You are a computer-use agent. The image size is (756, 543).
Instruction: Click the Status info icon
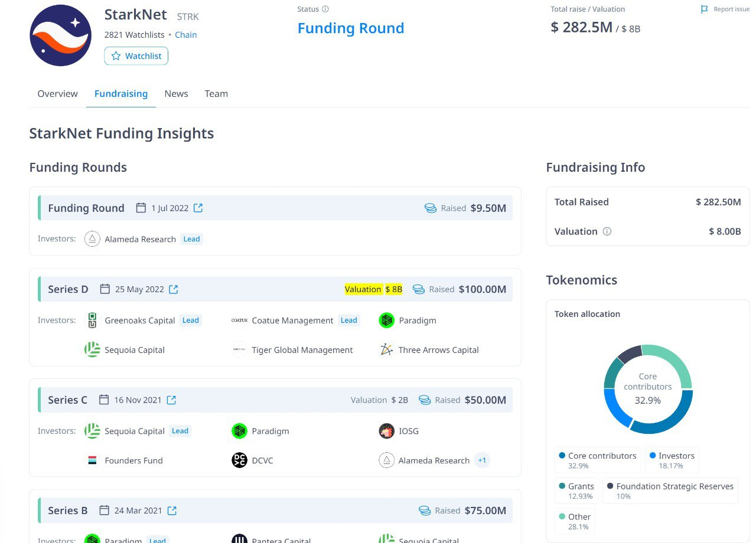(325, 9)
